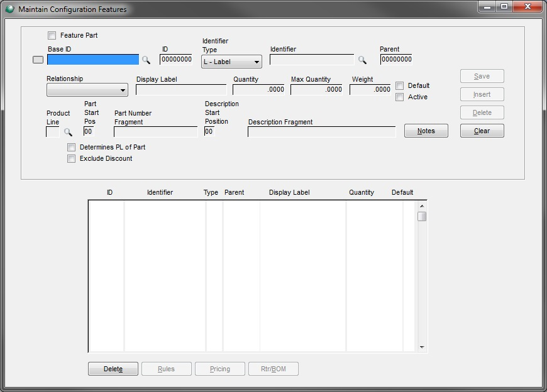Toggle the Active checkbox
Screen dimensions: 547x392
pyautogui.click(x=399, y=97)
